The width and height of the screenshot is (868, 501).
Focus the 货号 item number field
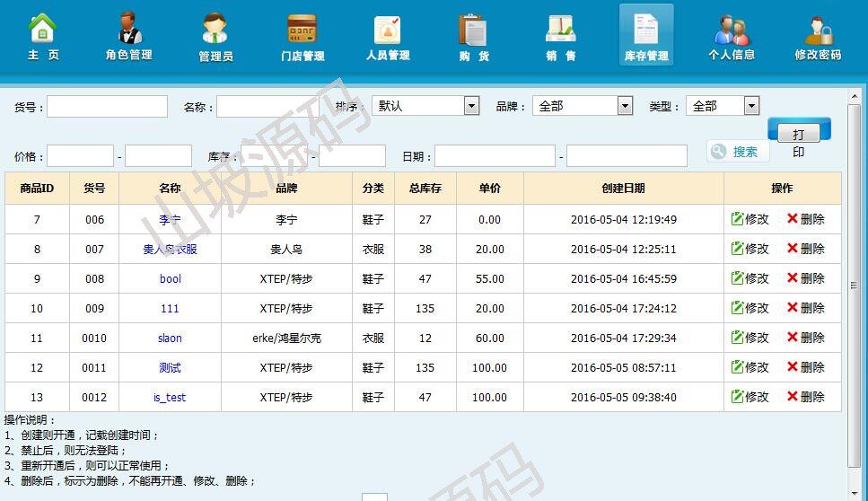point(108,106)
